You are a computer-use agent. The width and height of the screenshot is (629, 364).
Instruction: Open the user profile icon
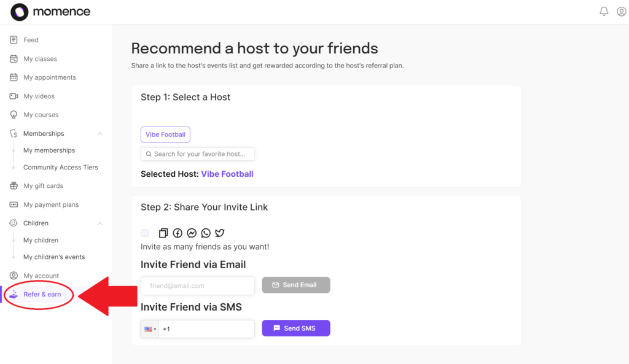(x=621, y=12)
